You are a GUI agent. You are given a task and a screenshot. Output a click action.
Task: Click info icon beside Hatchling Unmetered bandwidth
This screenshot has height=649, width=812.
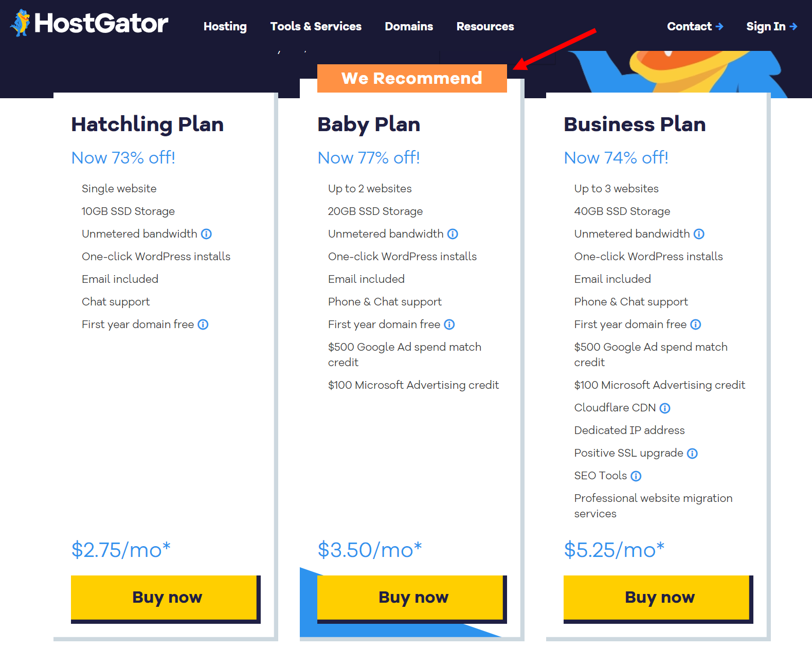[206, 234]
